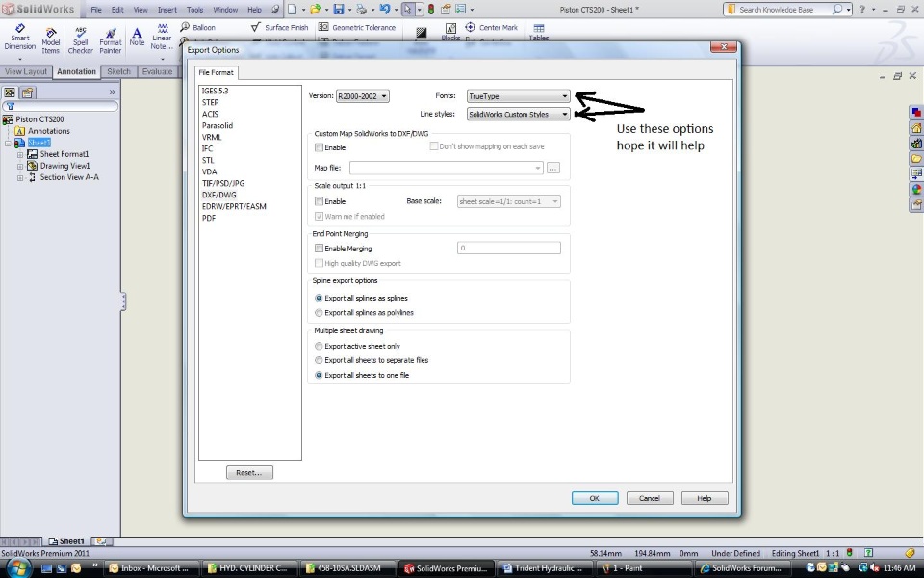Click the Reset... button
The width and height of the screenshot is (924, 578).
pyautogui.click(x=249, y=472)
